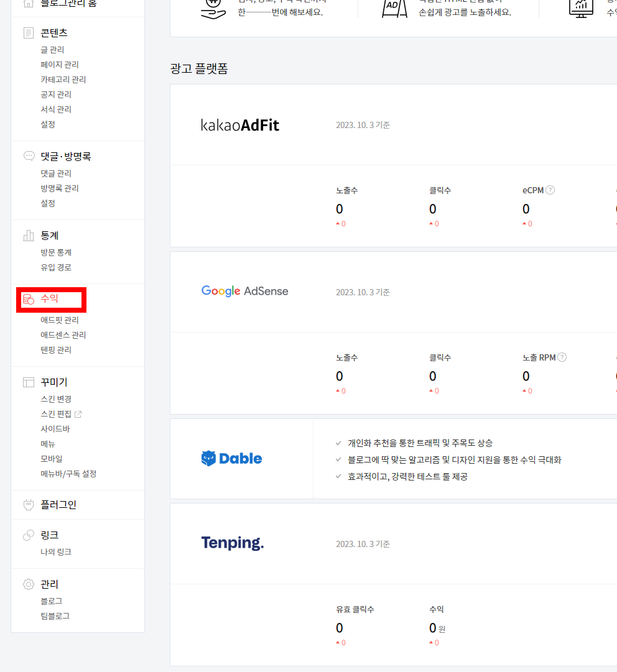Click the 노출 RPM label in AdSense

click(x=539, y=357)
